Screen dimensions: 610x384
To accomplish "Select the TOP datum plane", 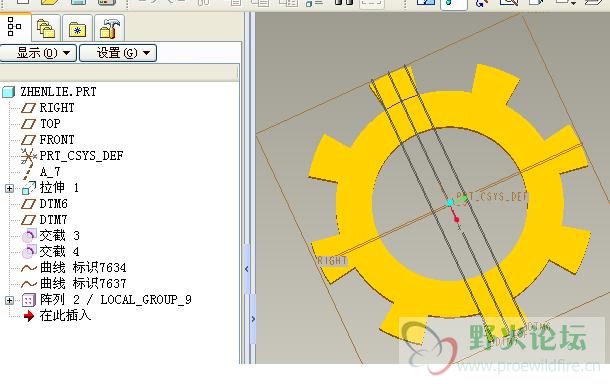I will point(41,124).
